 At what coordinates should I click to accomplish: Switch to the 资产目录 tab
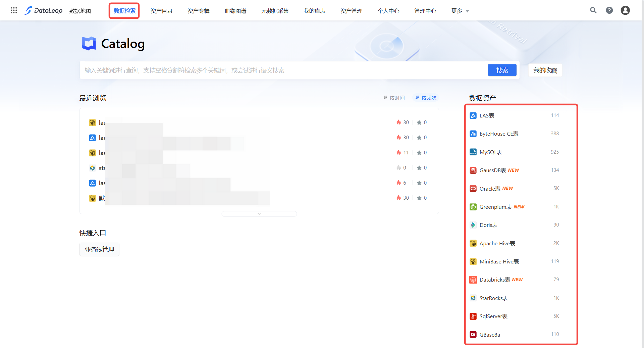161,11
